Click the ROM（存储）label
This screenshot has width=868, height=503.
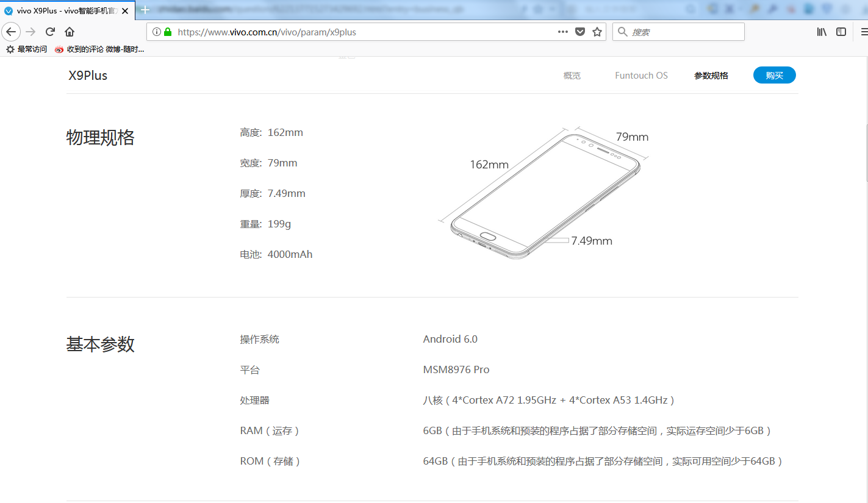(x=271, y=461)
